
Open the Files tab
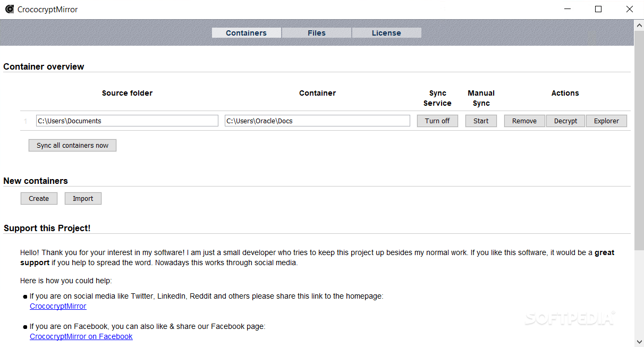317,33
